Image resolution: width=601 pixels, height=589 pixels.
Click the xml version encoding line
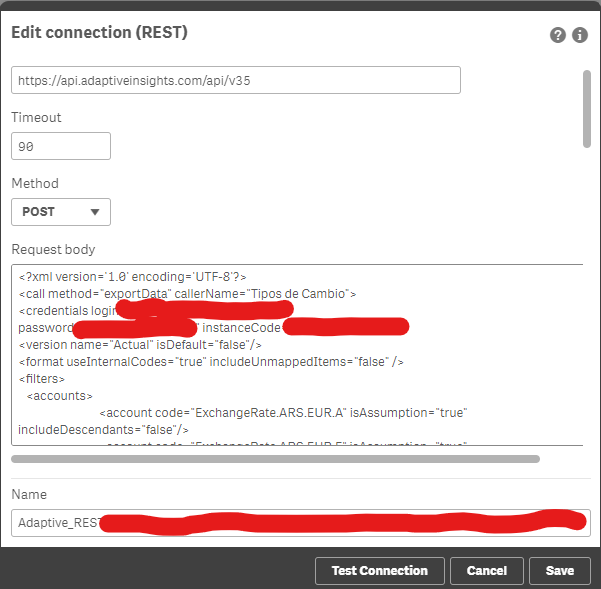pyautogui.click(x=133, y=277)
